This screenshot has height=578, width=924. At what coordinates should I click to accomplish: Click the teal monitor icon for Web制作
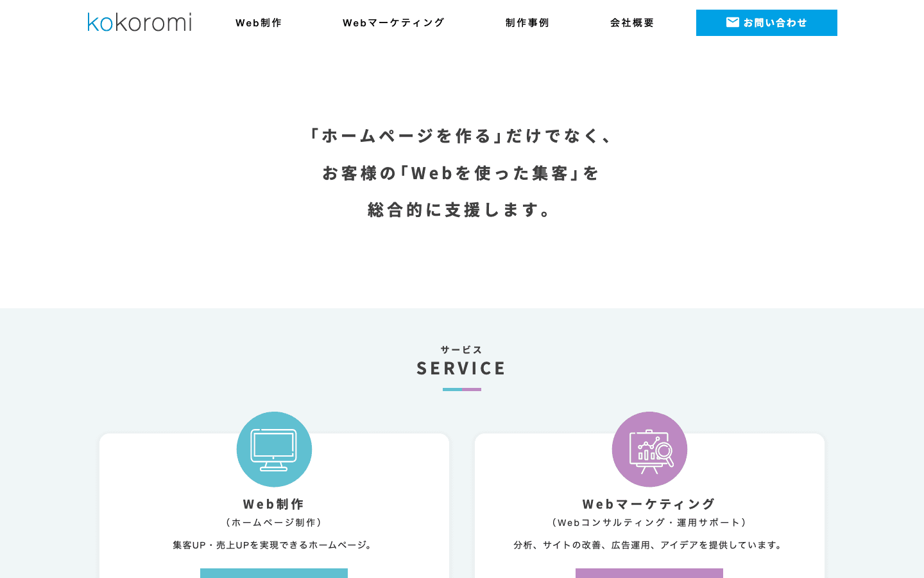point(274,450)
